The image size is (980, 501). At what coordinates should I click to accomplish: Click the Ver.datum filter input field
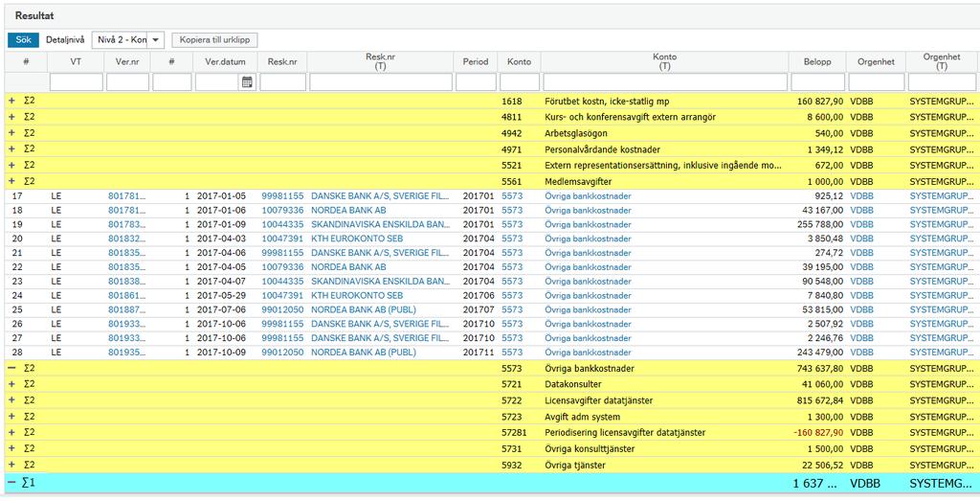click(x=217, y=82)
